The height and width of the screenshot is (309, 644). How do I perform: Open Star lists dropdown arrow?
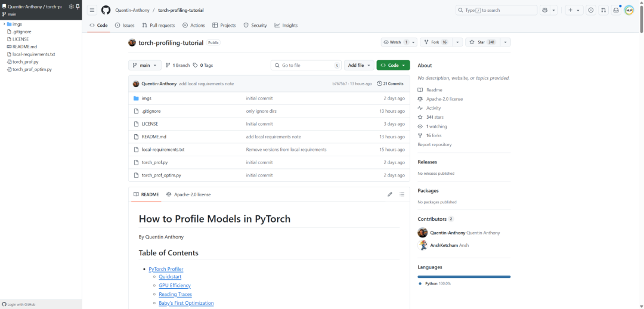[x=505, y=42]
